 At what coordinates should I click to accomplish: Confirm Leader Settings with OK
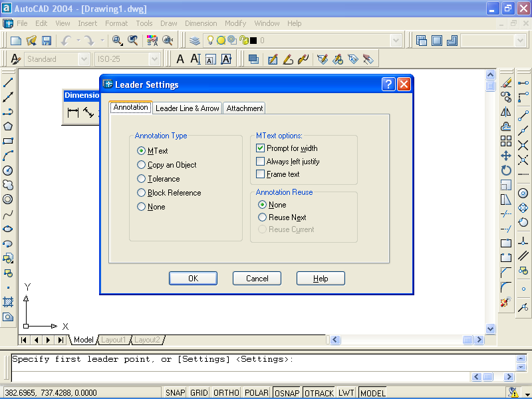click(x=193, y=279)
